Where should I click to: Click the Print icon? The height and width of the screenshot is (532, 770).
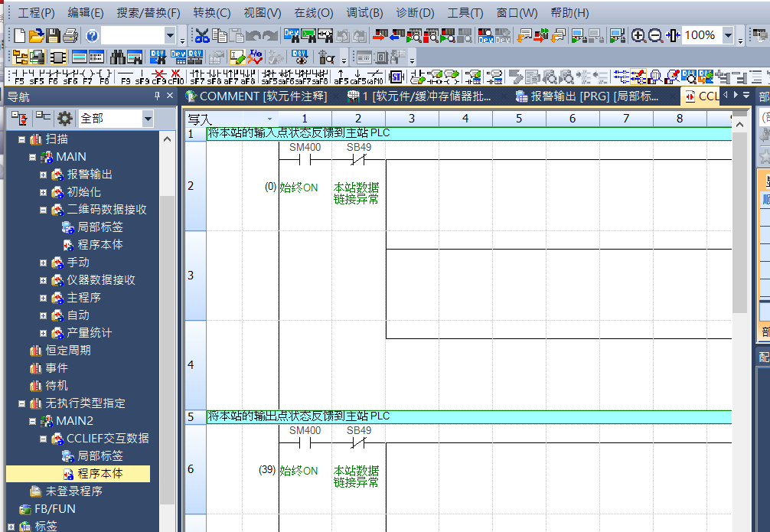click(70, 35)
